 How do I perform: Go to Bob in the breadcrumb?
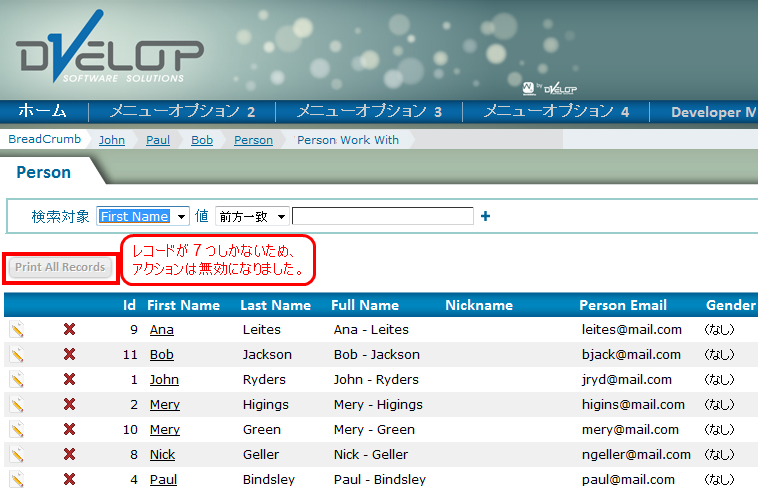click(x=202, y=140)
